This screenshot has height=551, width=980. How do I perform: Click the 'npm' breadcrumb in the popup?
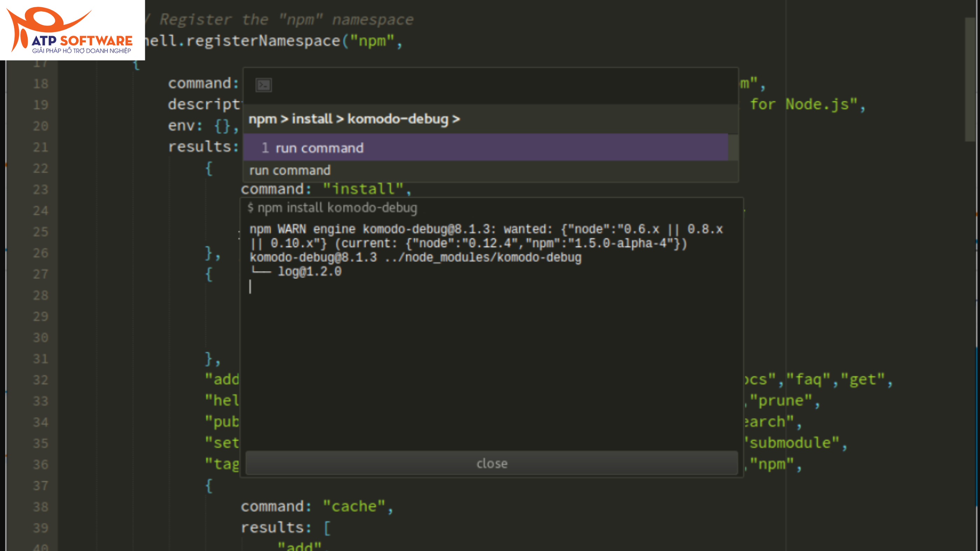pos(263,119)
